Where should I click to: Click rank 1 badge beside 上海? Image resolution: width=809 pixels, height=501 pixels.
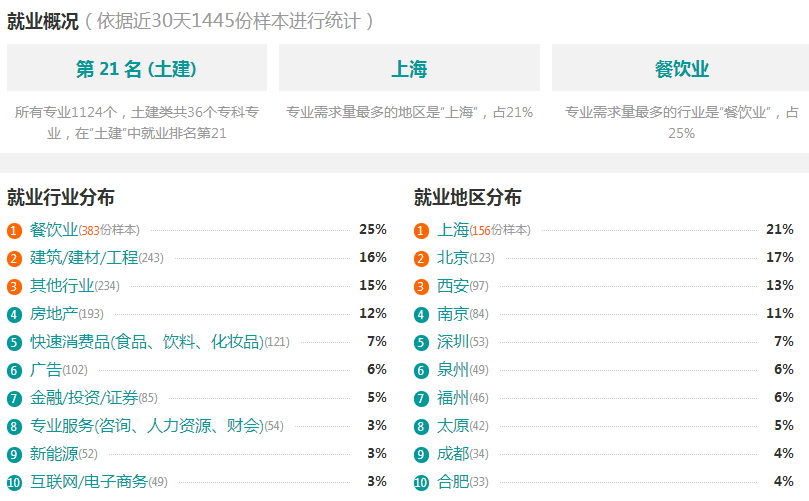click(422, 230)
